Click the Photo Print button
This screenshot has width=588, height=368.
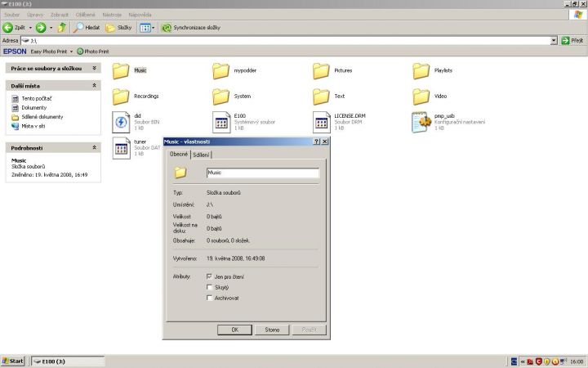tap(92, 52)
